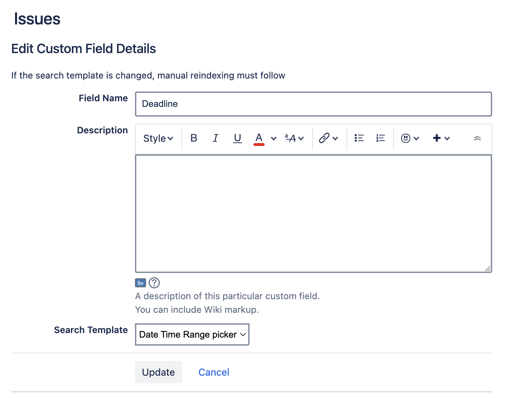Select the current red text color swatch
532x398 pixels.
tap(258, 144)
